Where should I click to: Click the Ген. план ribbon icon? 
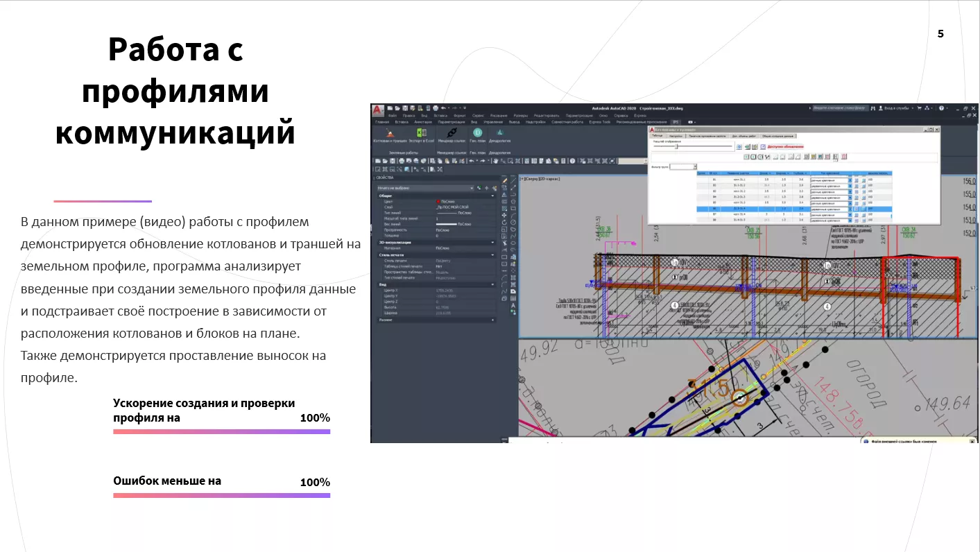click(x=477, y=132)
